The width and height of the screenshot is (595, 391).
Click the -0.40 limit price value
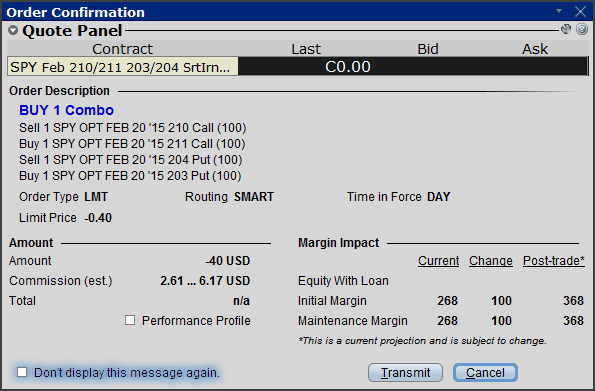98,218
